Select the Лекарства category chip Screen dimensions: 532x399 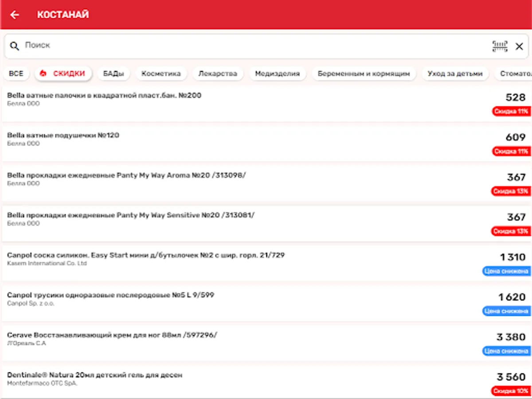click(x=218, y=74)
